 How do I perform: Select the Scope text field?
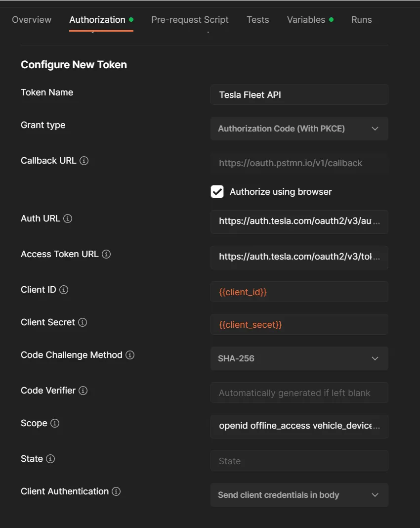pyautogui.click(x=299, y=426)
